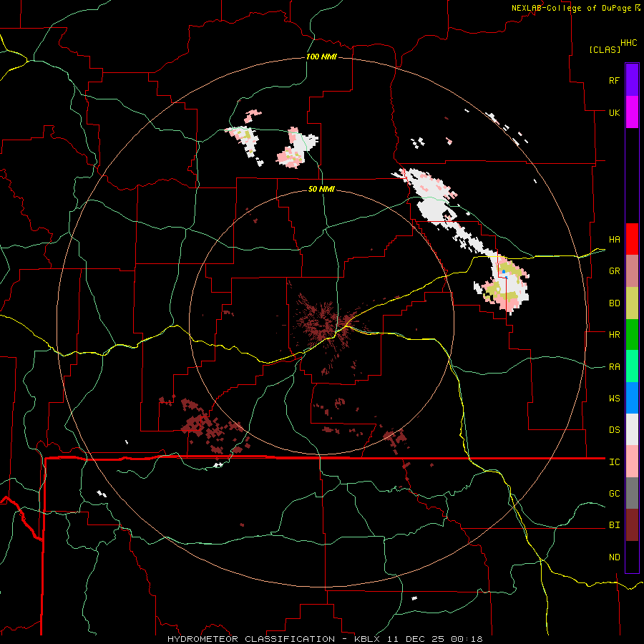Click the yellow BD legend color swatch
644x644 pixels.
(632, 303)
